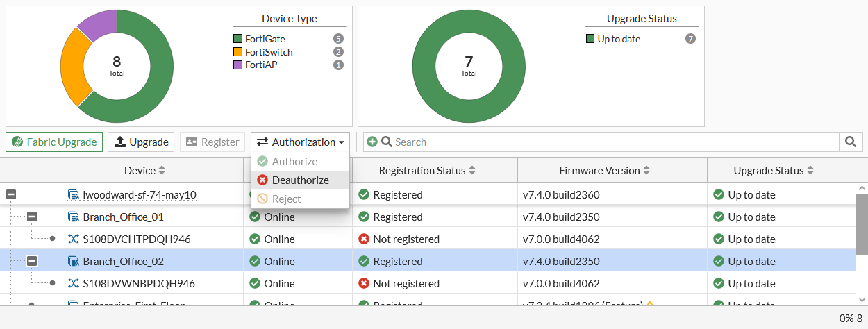
Task: Click the green Online status icon for Branch_Office_02
Action: (x=255, y=261)
